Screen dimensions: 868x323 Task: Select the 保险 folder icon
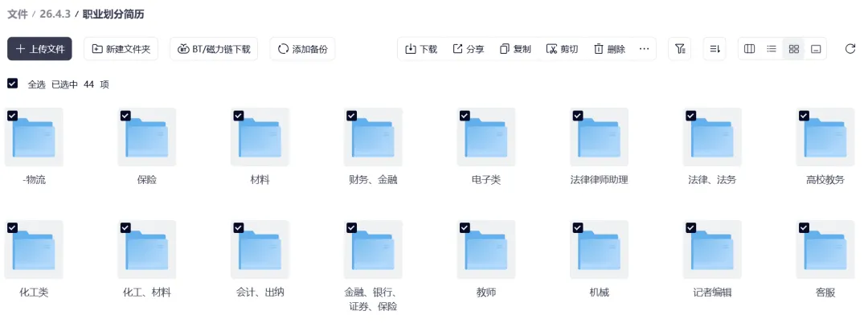pos(147,137)
